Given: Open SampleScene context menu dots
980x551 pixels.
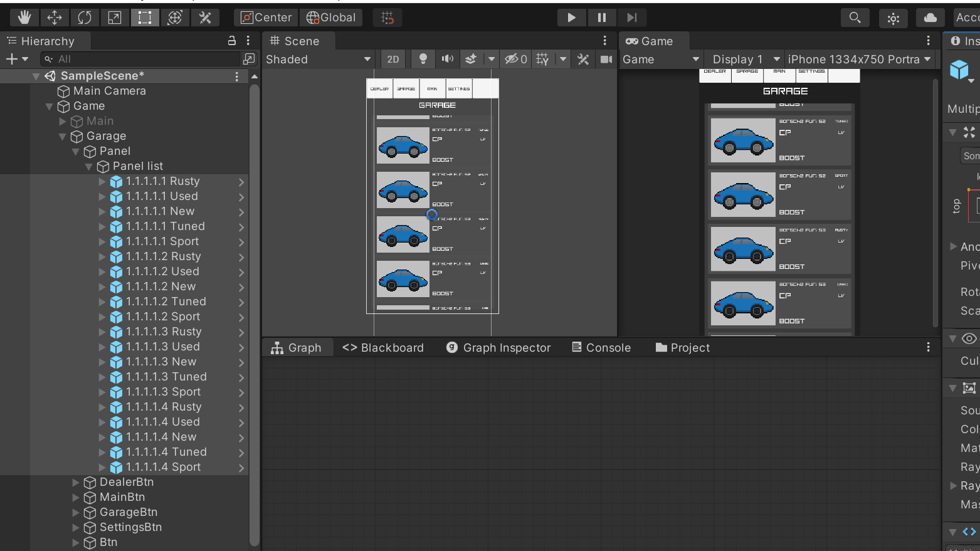Looking at the screenshot, I should coord(236,76).
